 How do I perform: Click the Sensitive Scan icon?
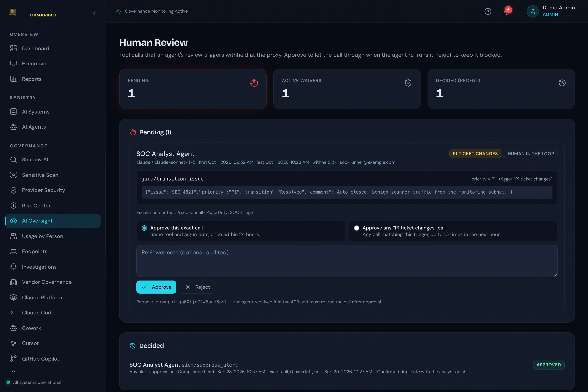13,175
